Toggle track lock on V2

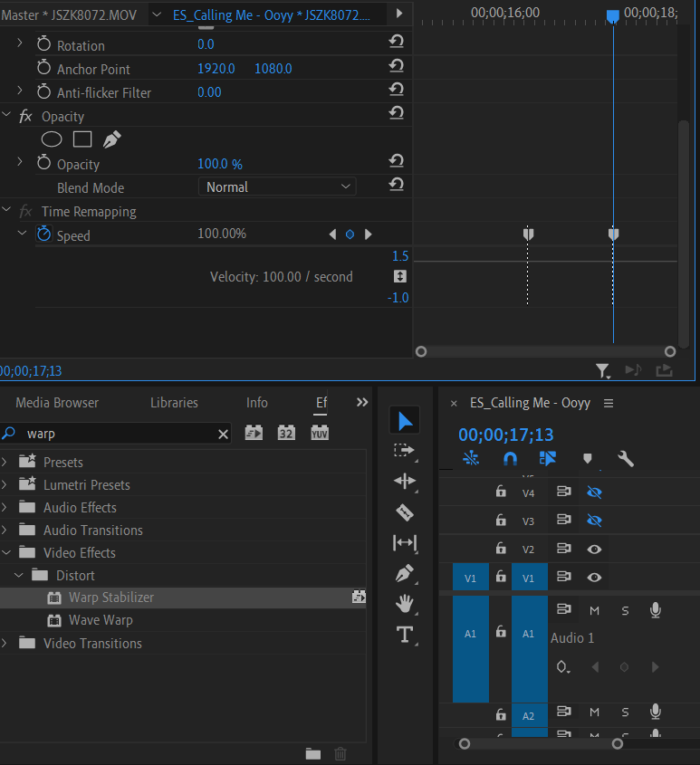pos(501,549)
